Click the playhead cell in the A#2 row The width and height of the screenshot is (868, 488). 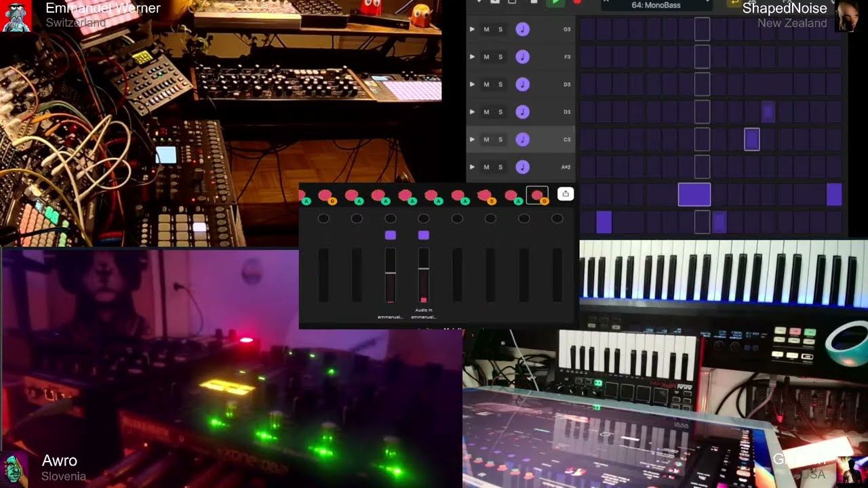click(x=702, y=167)
